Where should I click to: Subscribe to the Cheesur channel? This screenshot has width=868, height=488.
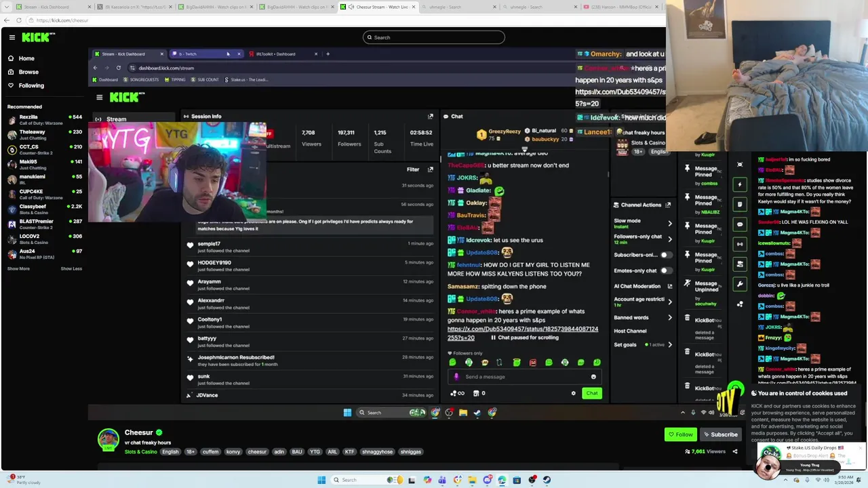[x=720, y=434]
